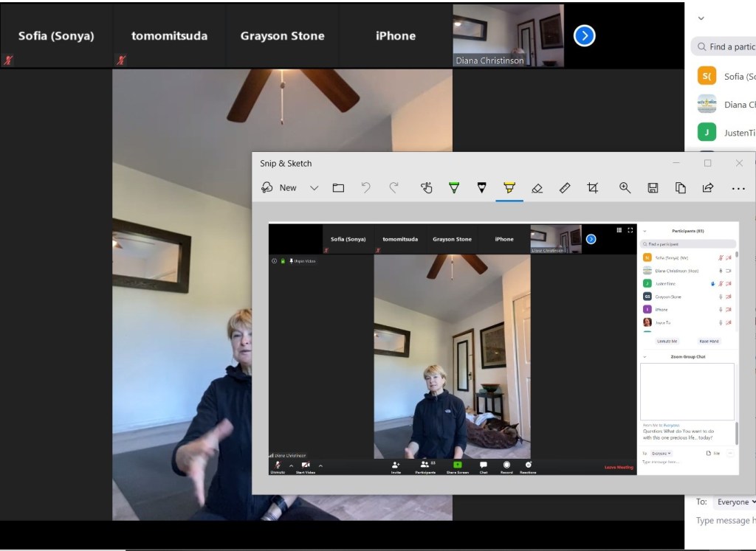Activate the Crop tool
The image size is (756, 551).
pyautogui.click(x=592, y=188)
